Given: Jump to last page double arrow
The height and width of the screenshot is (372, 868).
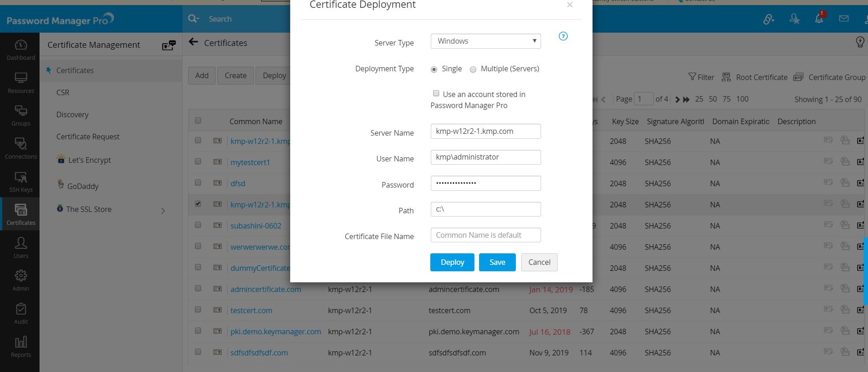Looking at the screenshot, I should pos(686,99).
